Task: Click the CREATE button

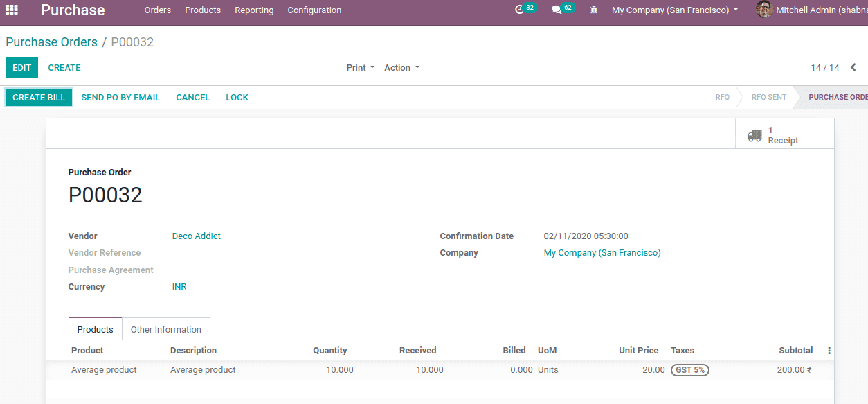Action: [x=64, y=68]
